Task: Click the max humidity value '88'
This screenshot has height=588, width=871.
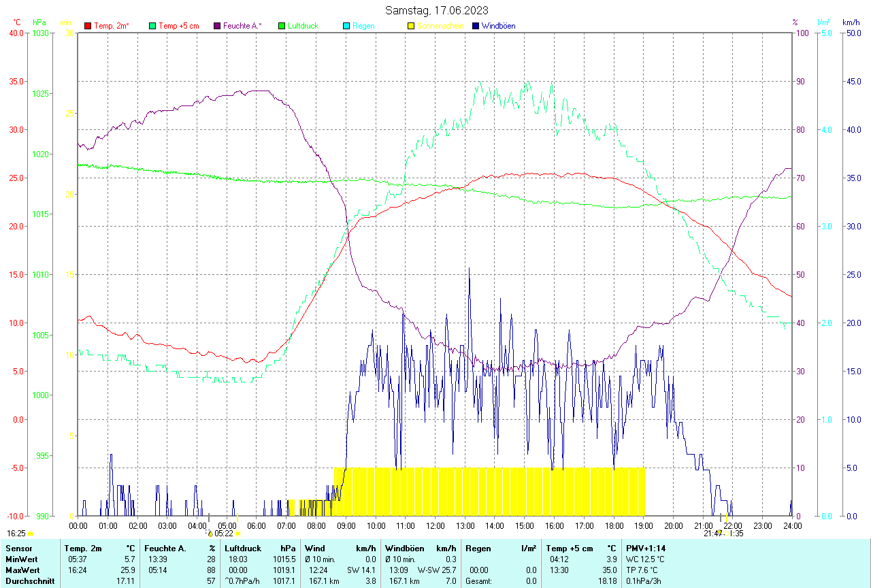Action: (212, 570)
